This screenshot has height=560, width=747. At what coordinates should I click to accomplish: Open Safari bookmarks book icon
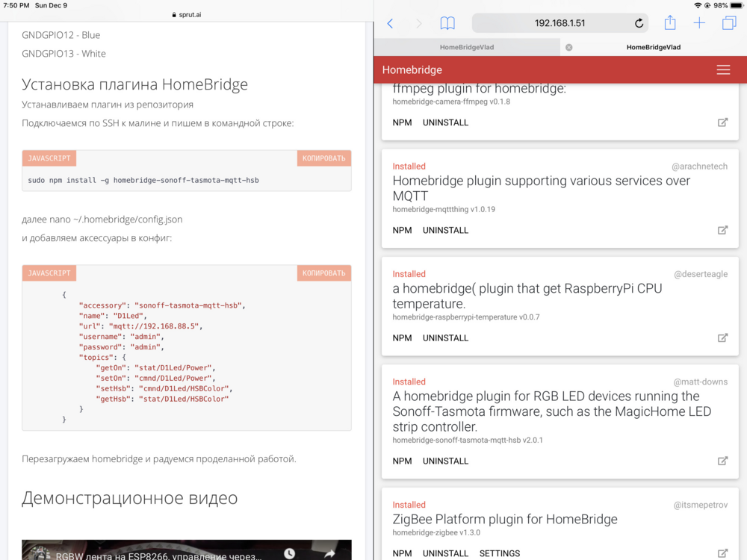[447, 23]
